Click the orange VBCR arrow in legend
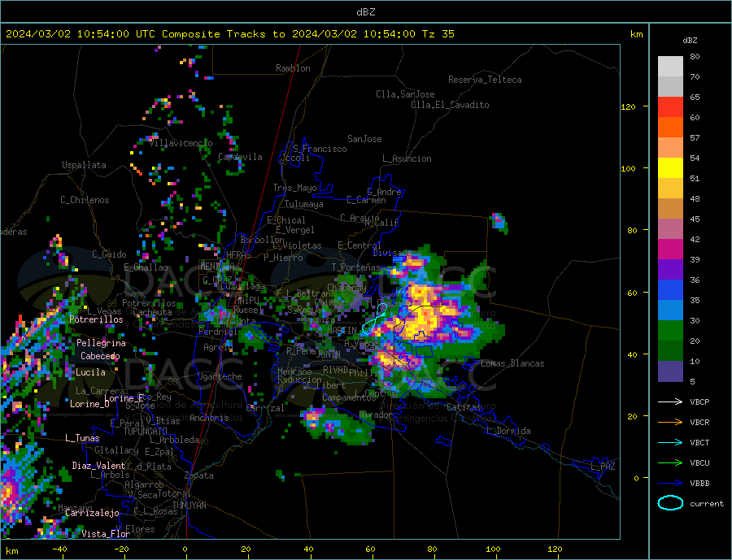732x560 pixels. pos(671,423)
